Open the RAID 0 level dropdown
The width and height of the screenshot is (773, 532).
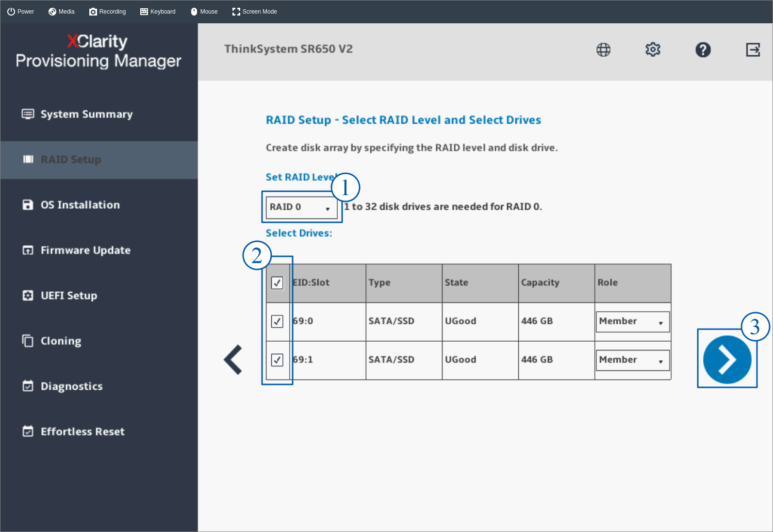(x=301, y=207)
